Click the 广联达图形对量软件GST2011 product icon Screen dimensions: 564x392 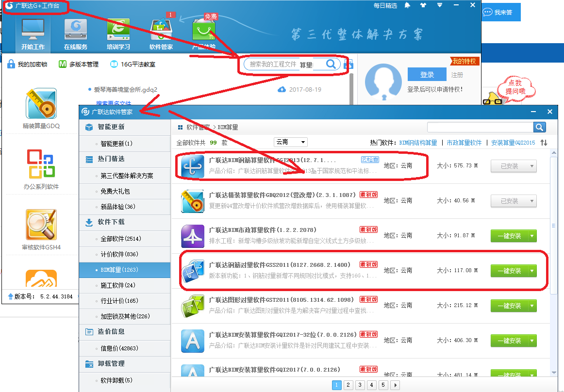(192, 306)
